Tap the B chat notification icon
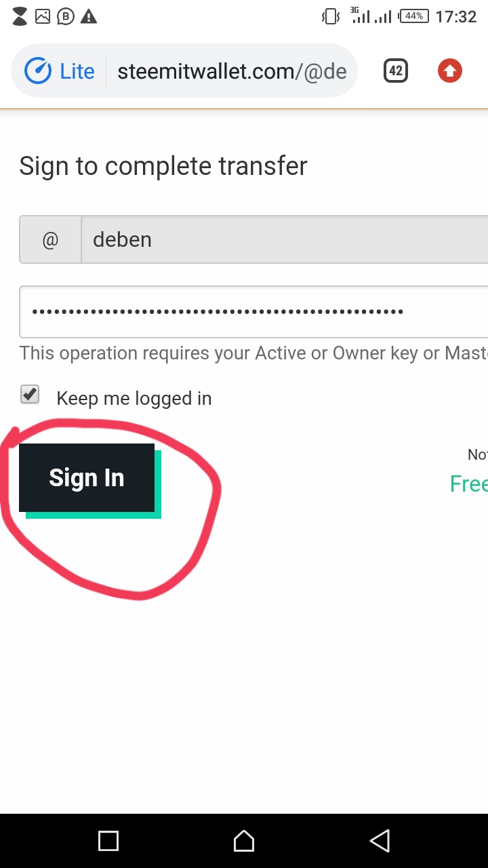The width and height of the screenshot is (488, 868). [65, 16]
